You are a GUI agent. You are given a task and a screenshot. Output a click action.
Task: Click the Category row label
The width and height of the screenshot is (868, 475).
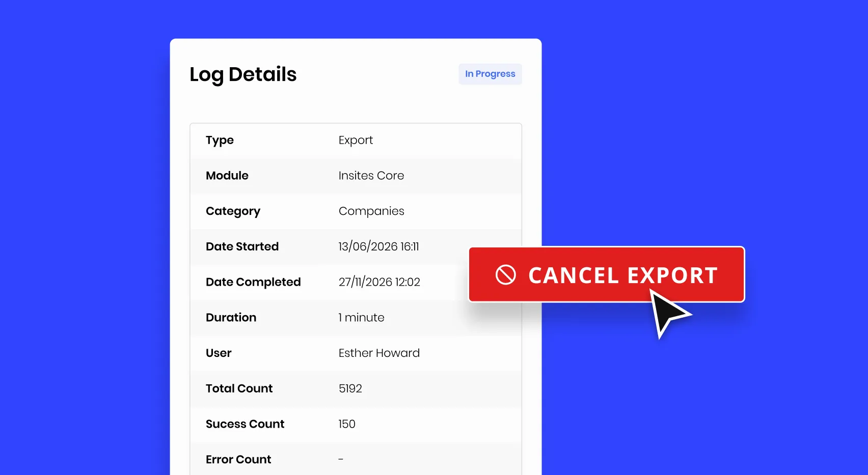pos(233,212)
